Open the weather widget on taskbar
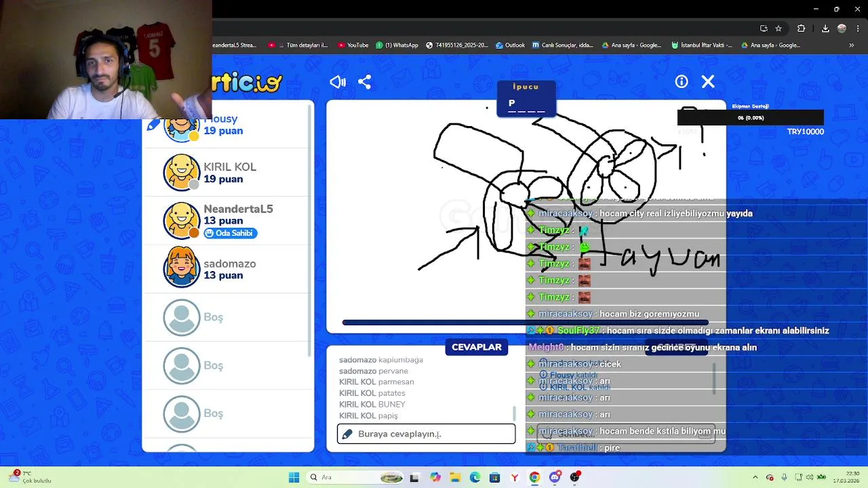Screen dimensions: 868x488 tap(28, 477)
